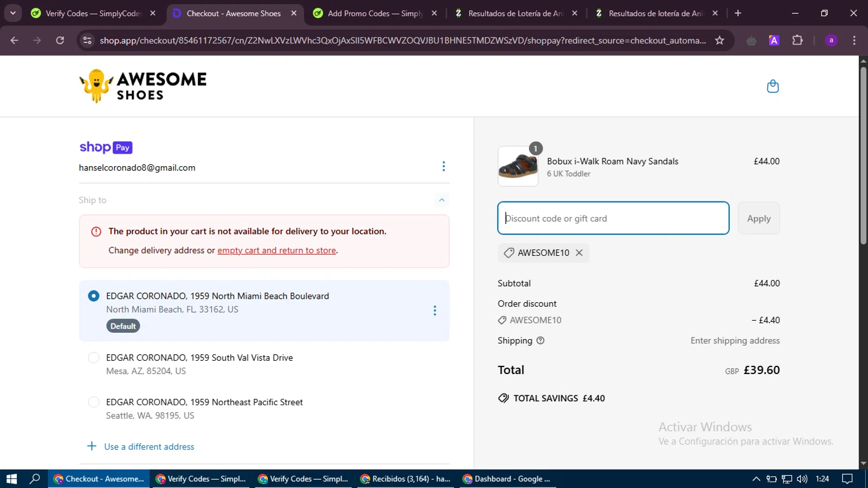Viewport: 868px width, 488px height.
Task: Remove the AWESOME10 discount code
Action: (579, 253)
